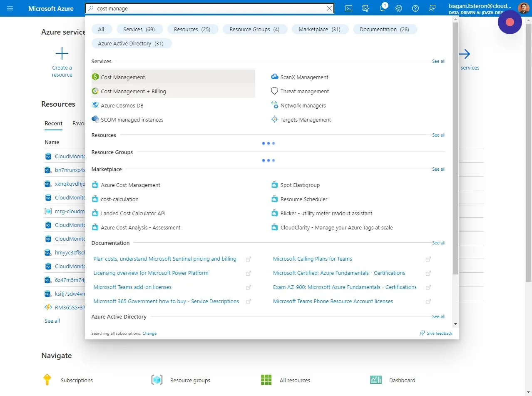Viewport: 532px width, 396px height.
Task: Click the scroll down arrow in results panel
Action: point(455,324)
